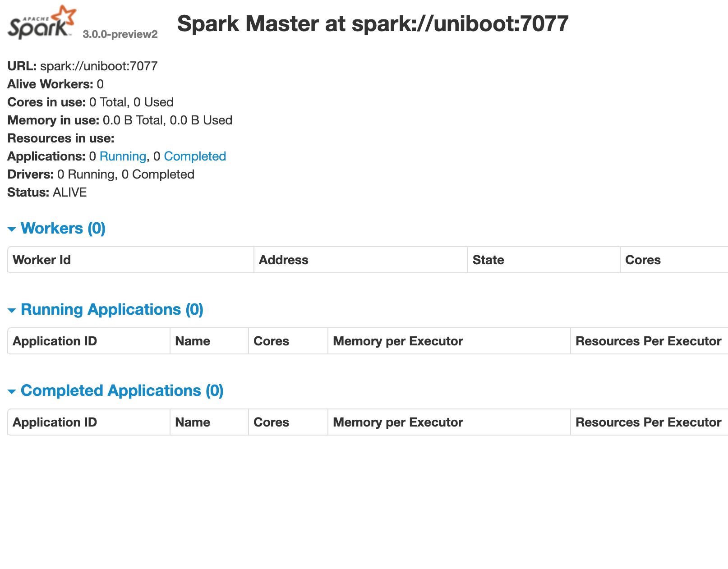The height and width of the screenshot is (569, 728).
Task: Select the Running Applications heading
Action: coord(112,309)
